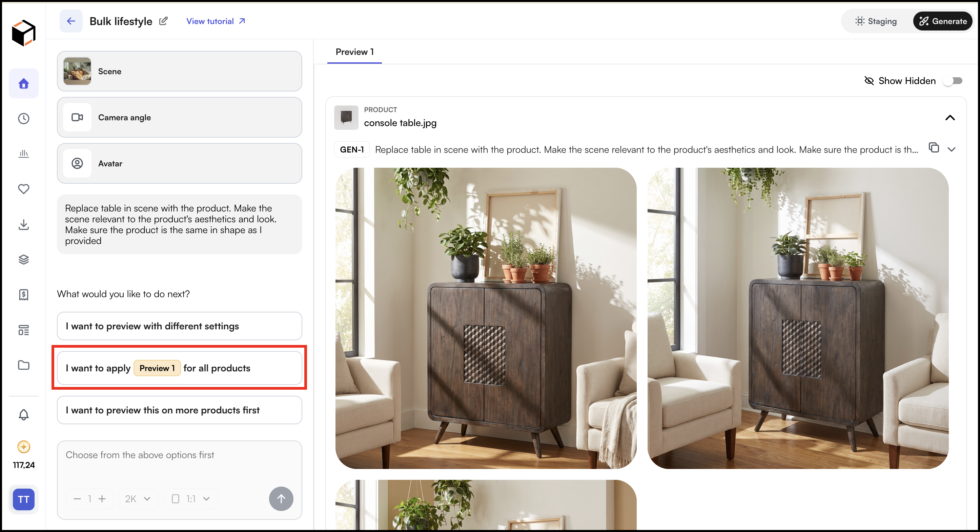Expand the GEN-1 prompt chevron
Image resolution: width=980 pixels, height=532 pixels.
[952, 149]
